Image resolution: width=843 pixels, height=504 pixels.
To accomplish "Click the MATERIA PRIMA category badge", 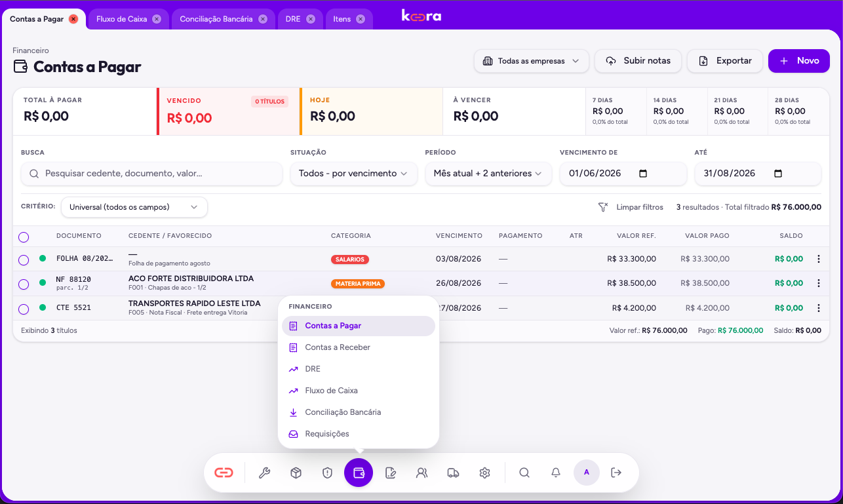I will coord(358,284).
